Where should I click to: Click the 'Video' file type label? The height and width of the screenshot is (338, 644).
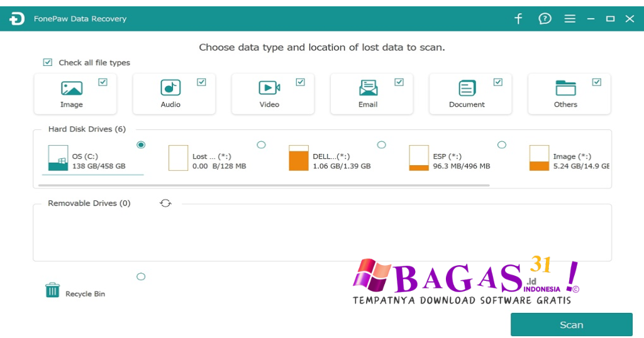(x=269, y=104)
